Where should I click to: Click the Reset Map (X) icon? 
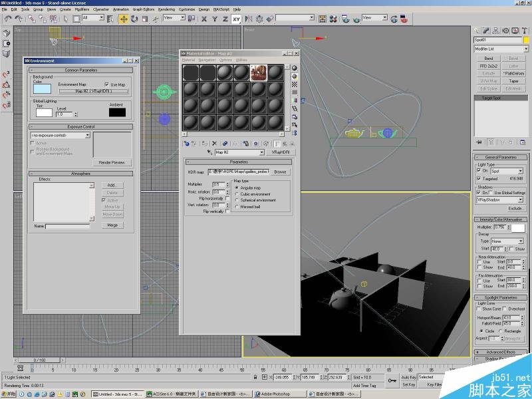tap(214, 143)
